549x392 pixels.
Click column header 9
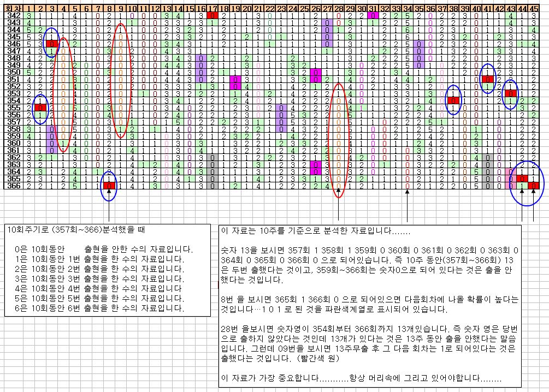(120, 8)
